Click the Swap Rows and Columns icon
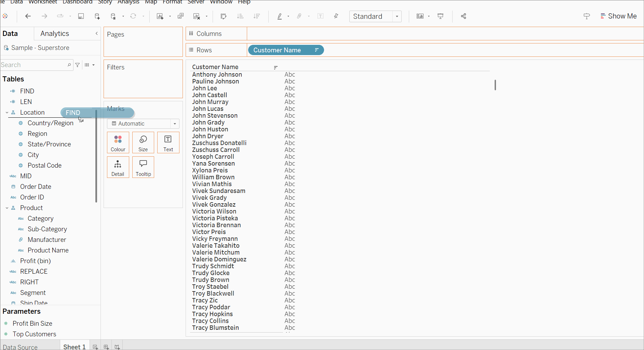 pos(224,16)
